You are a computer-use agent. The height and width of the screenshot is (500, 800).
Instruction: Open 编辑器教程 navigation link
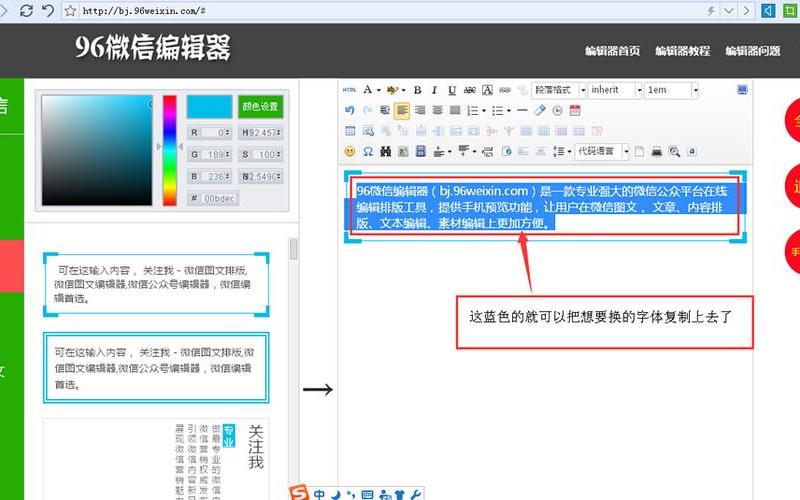tap(683, 51)
